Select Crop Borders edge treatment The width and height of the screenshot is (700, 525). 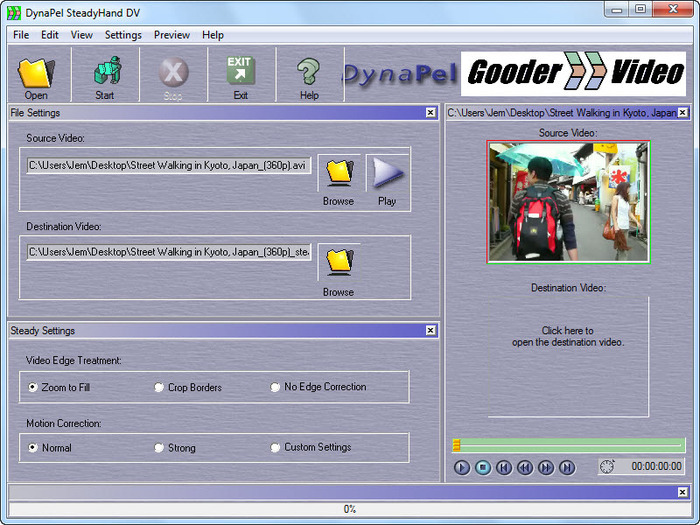pos(159,387)
